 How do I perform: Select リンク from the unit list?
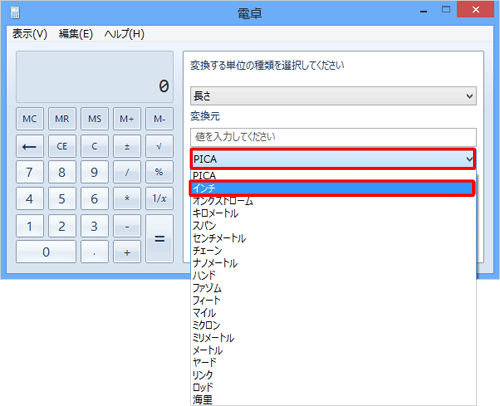tap(333, 375)
